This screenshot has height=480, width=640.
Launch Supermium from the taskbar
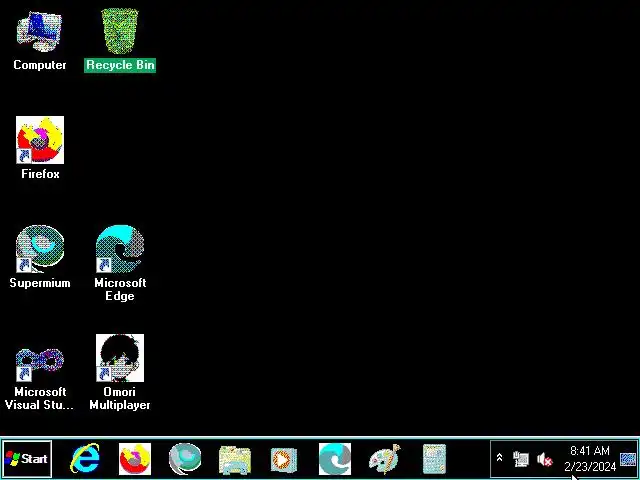(185, 459)
